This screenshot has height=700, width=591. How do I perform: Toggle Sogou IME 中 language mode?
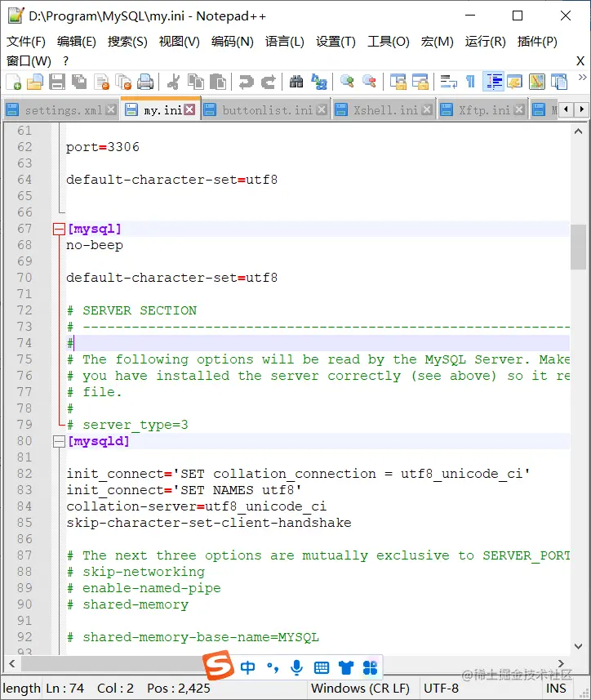[247, 667]
